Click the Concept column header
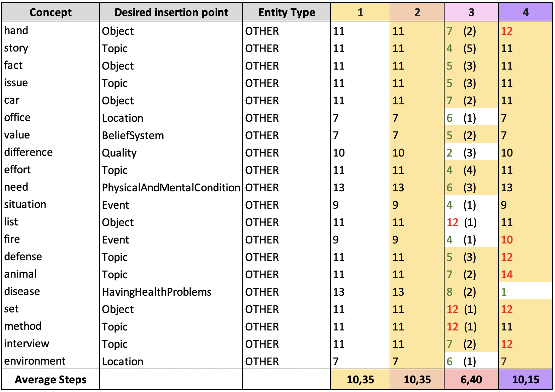555x392 pixels. (x=51, y=12)
